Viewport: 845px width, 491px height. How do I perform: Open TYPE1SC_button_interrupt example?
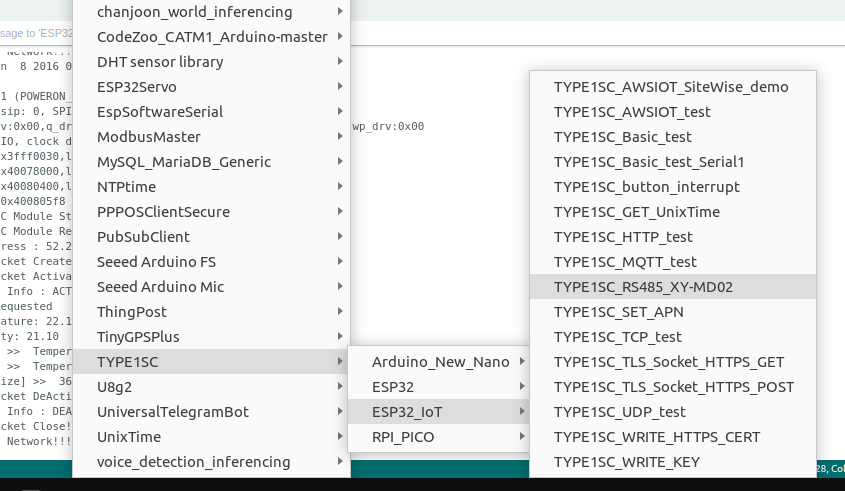point(673,187)
